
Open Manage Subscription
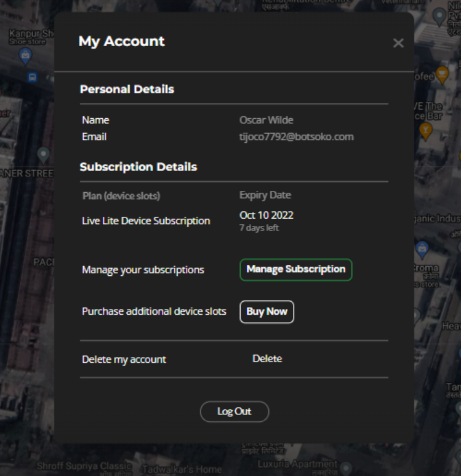click(295, 269)
